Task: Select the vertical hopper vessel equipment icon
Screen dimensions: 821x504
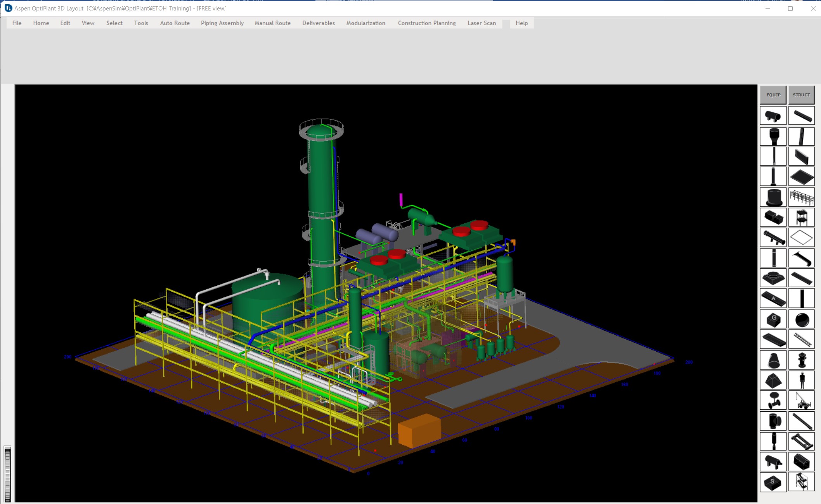Action: (x=773, y=136)
